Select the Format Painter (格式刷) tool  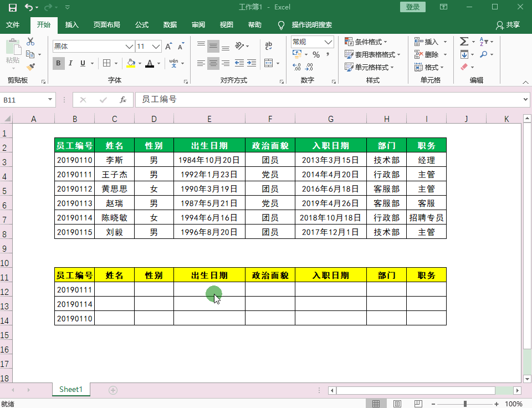(30, 67)
